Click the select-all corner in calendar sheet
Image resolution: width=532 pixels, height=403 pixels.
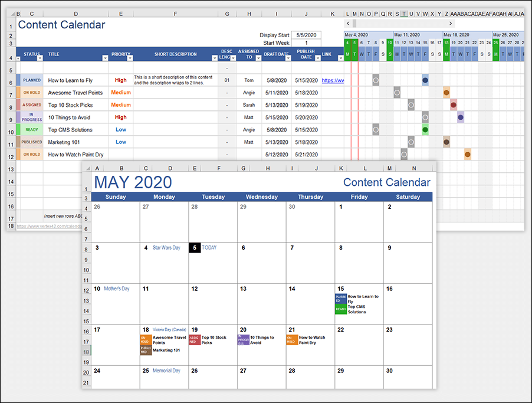coord(87,168)
